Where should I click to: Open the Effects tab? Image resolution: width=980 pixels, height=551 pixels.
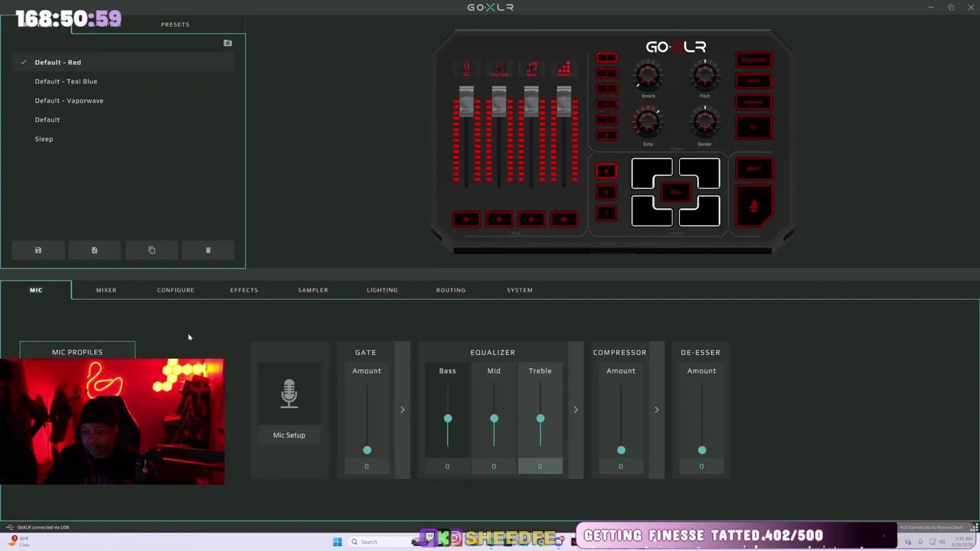(244, 290)
